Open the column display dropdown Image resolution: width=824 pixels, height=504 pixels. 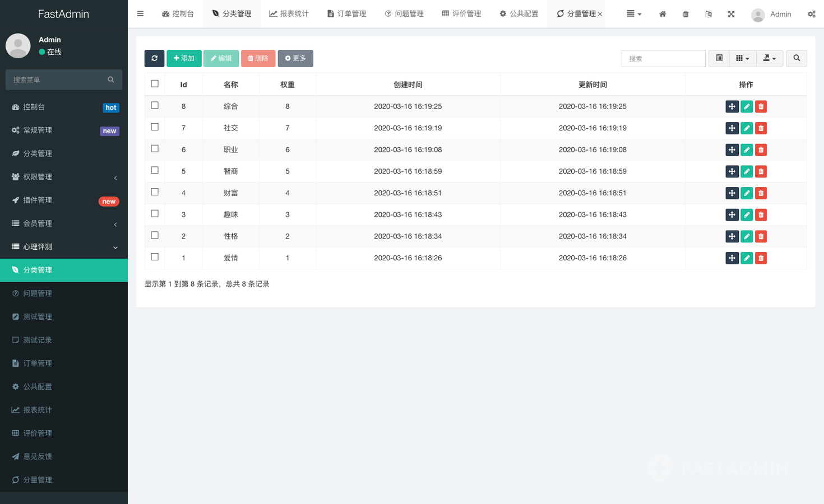coord(742,58)
